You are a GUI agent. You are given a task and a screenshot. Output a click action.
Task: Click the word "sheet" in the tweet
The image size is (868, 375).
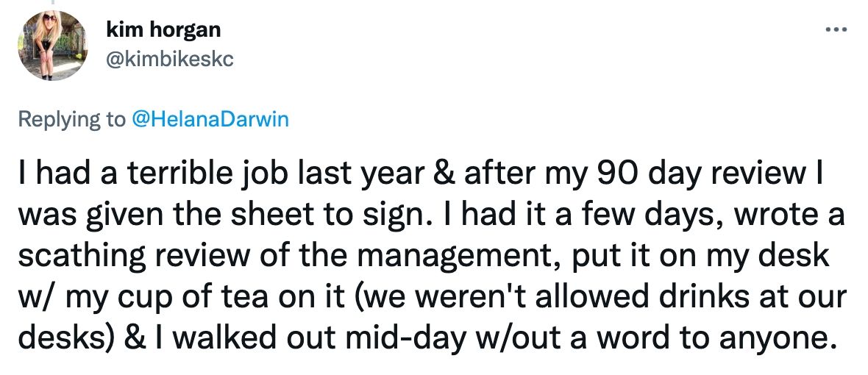275,217
